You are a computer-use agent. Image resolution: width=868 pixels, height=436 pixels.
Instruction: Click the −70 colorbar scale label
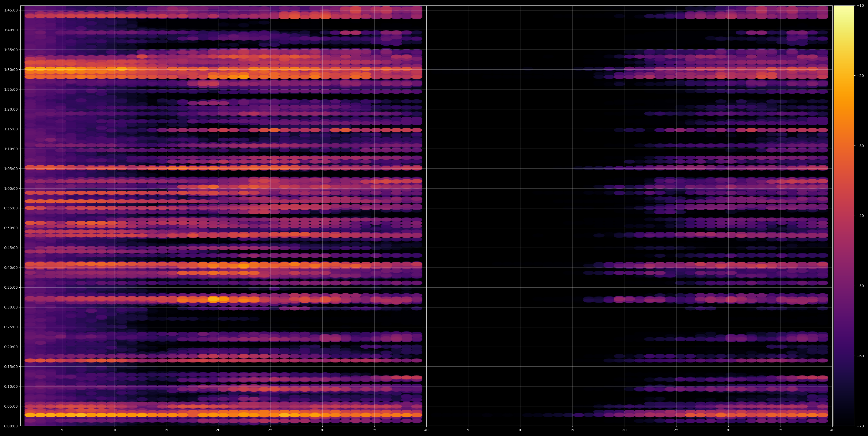click(860, 426)
